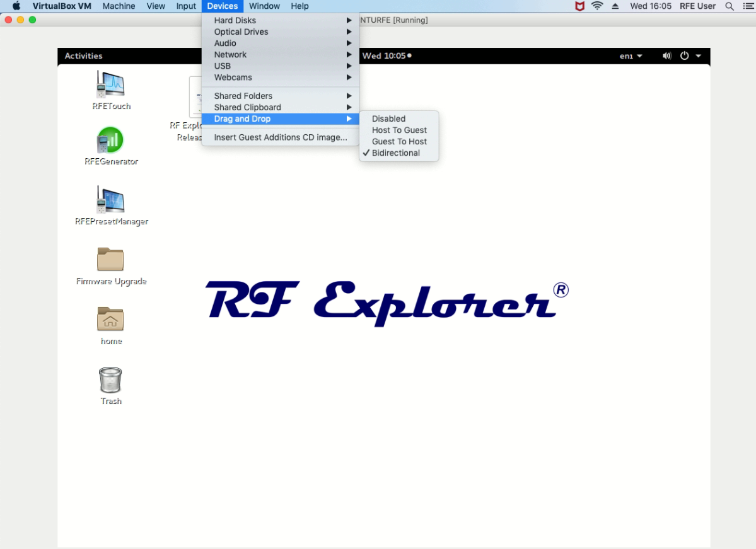Open the en1 input language dropdown
Screen dimensions: 756x549
coord(631,56)
